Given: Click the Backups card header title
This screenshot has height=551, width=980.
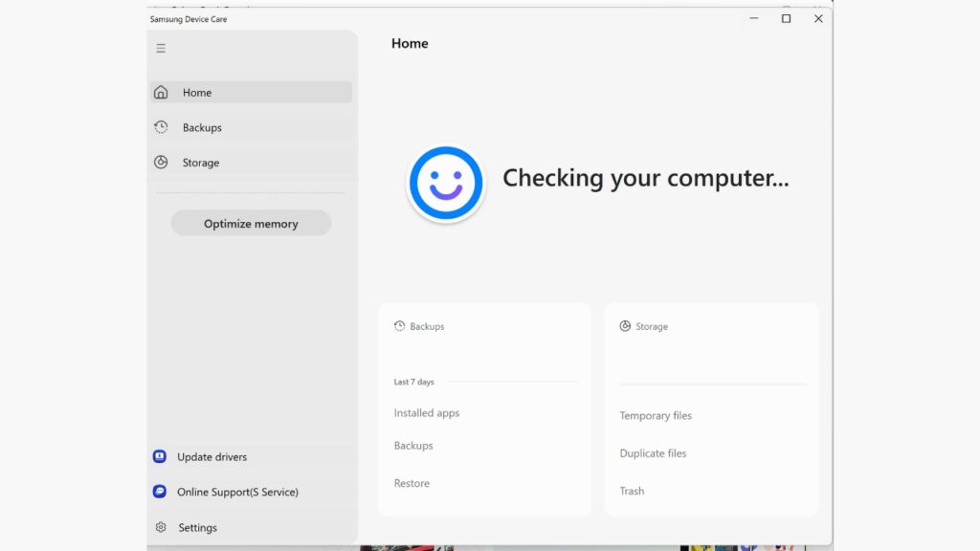Looking at the screenshot, I should pos(428,326).
